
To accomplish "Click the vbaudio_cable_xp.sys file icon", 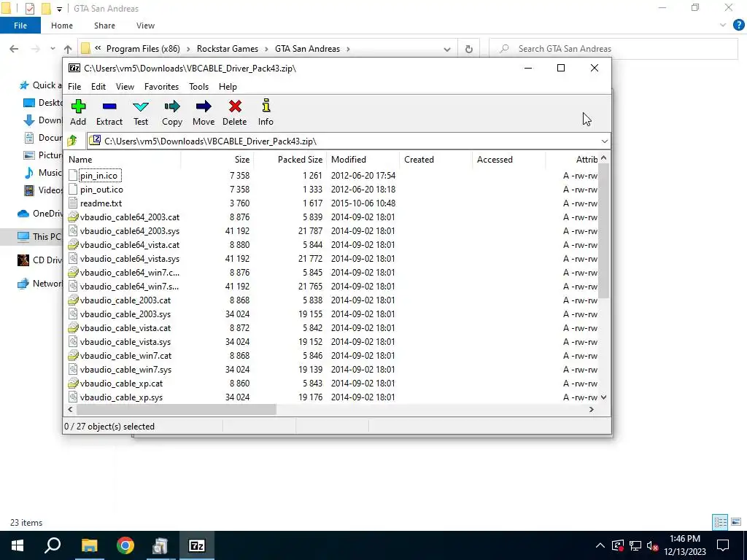I will click(x=73, y=397).
